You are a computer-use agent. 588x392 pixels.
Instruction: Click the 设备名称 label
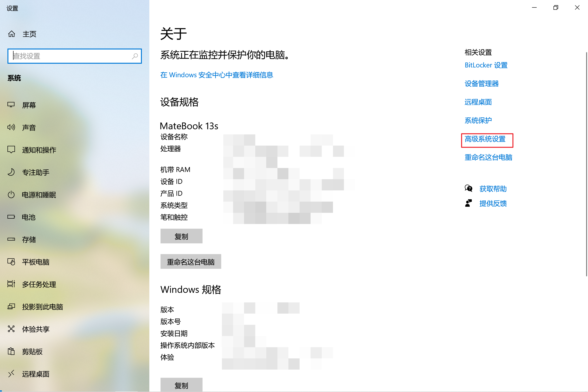[x=174, y=137]
